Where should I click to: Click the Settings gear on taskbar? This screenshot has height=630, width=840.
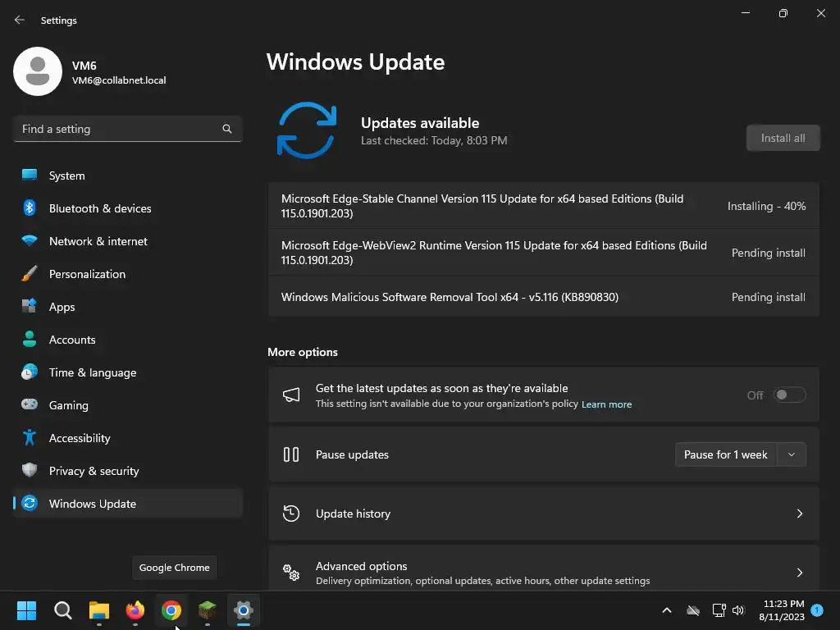click(x=244, y=610)
